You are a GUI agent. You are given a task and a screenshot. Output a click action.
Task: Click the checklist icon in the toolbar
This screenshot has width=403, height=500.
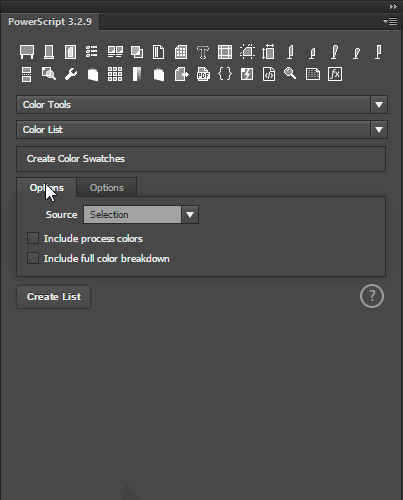tap(91, 52)
